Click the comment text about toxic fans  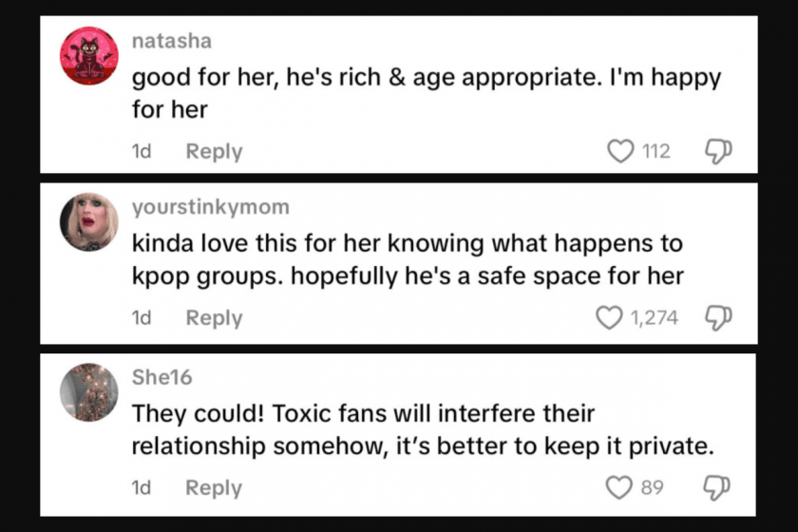422,429
